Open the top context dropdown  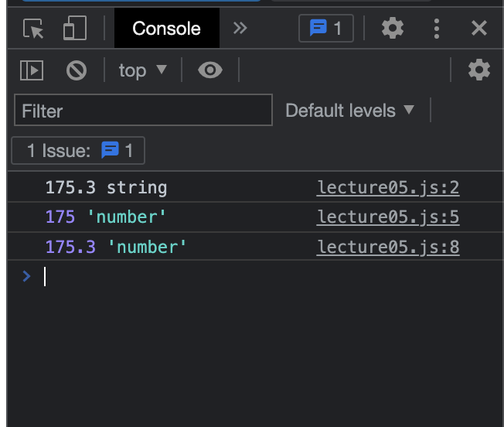[x=143, y=70]
